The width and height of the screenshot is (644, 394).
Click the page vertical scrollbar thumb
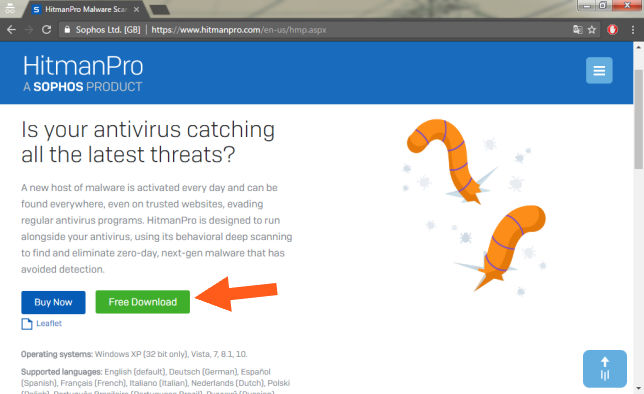coord(638,119)
